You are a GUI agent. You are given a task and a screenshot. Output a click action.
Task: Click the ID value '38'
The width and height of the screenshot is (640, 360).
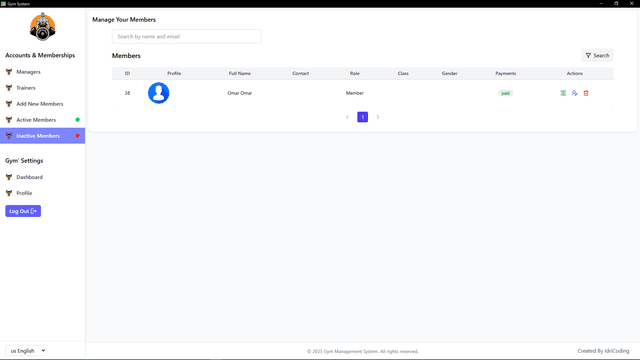pos(127,93)
